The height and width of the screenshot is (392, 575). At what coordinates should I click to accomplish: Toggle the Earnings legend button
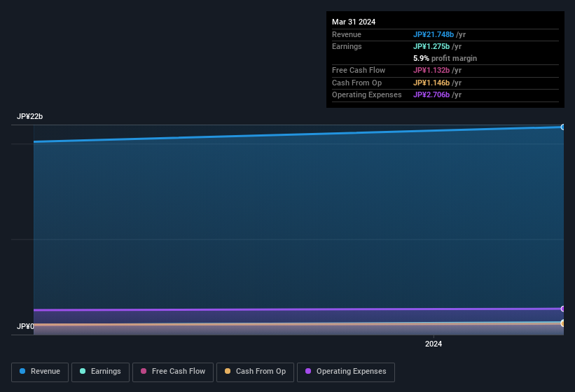(x=100, y=372)
